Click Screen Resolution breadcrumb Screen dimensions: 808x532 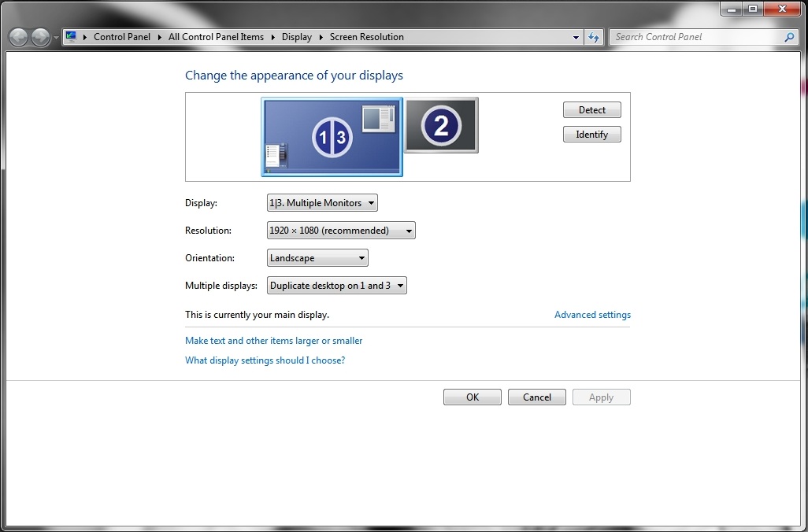[x=367, y=37]
